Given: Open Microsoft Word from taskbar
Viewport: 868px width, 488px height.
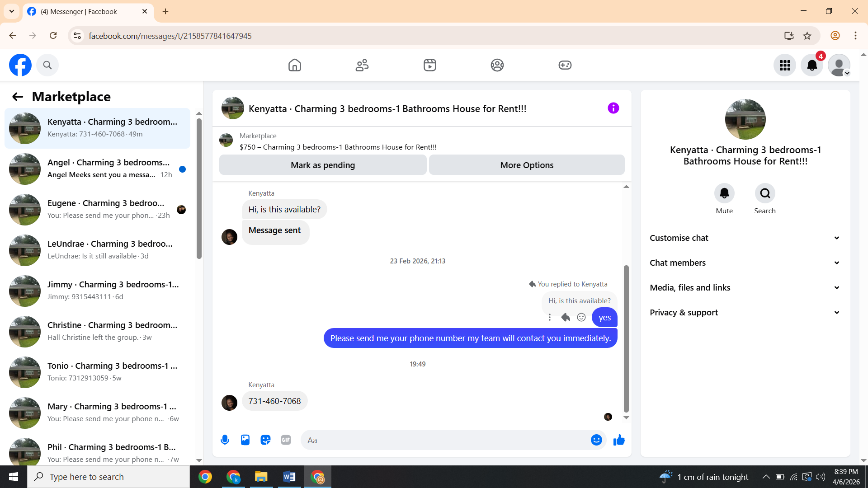Looking at the screenshot, I should click(x=289, y=477).
